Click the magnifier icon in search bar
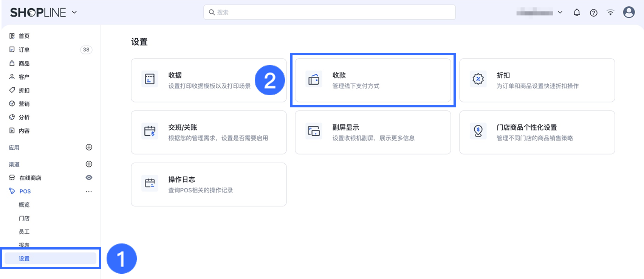This screenshot has width=644, height=279. [x=212, y=12]
